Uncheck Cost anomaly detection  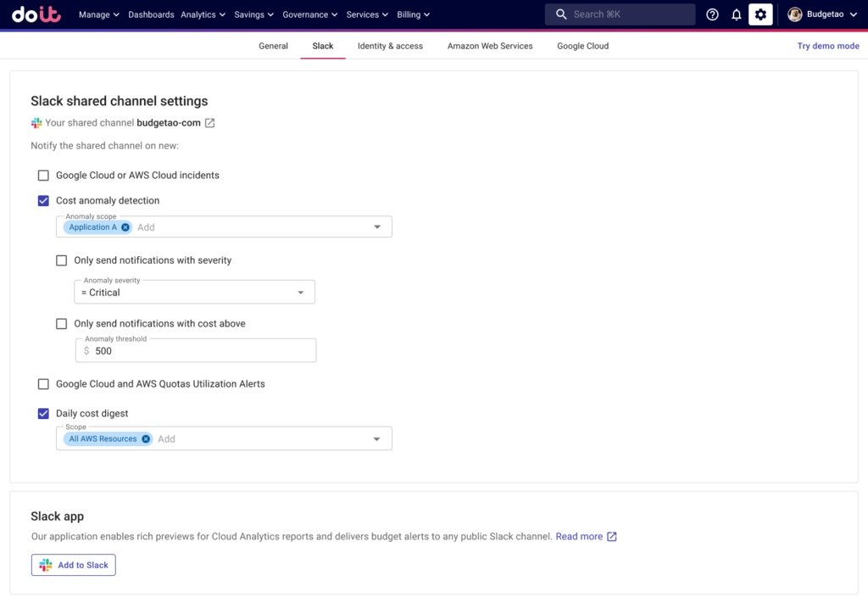pyautogui.click(x=43, y=201)
